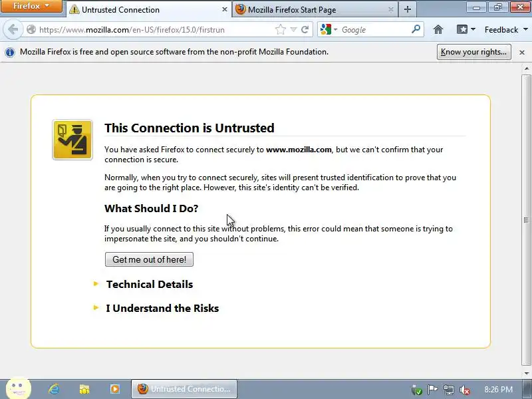
Task: Open Action Center flag tray icon
Action: coord(433,390)
